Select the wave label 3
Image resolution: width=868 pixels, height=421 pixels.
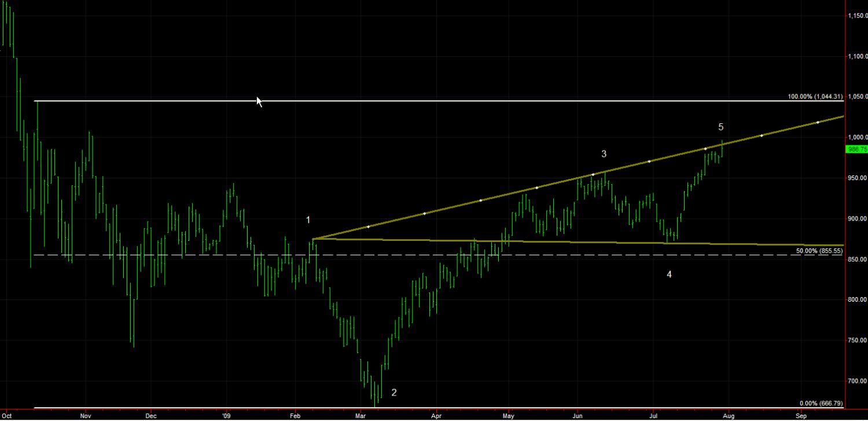[604, 153]
